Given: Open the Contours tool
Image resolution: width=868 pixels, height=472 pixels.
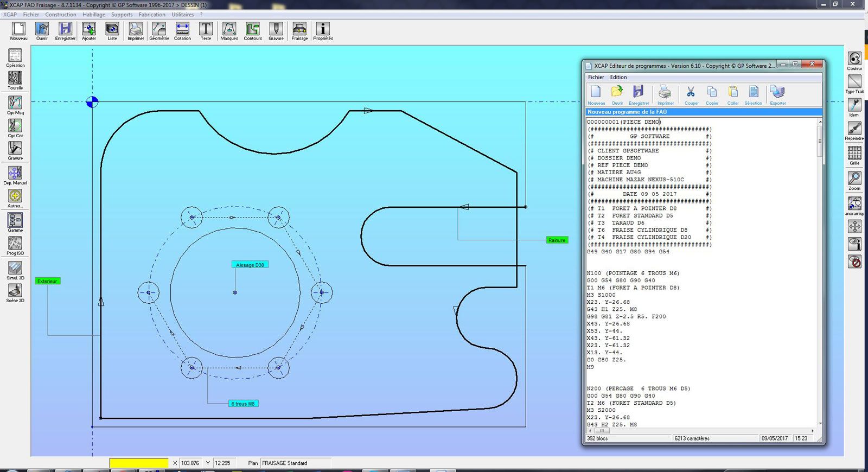Looking at the screenshot, I should (x=253, y=31).
